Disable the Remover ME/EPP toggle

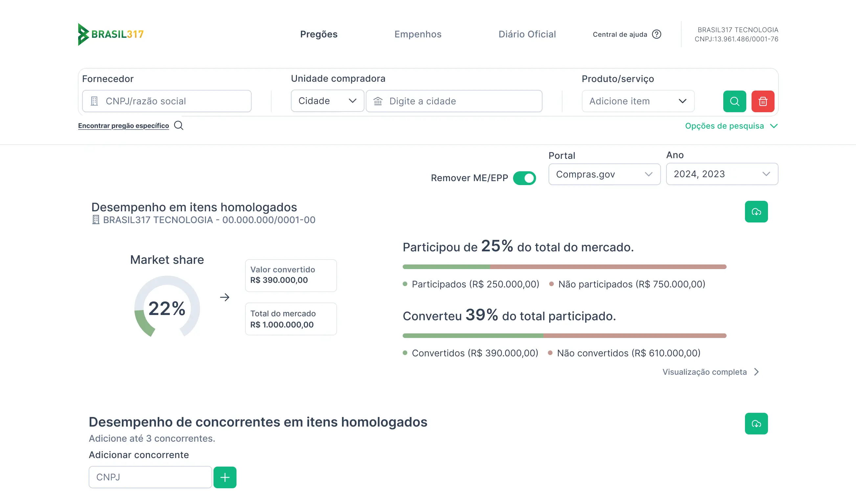(524, 178)
